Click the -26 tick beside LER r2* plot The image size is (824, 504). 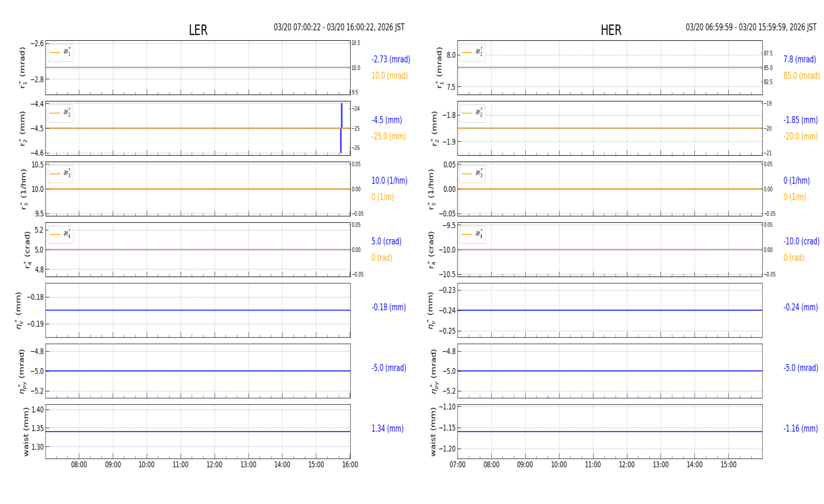[355, 148]
